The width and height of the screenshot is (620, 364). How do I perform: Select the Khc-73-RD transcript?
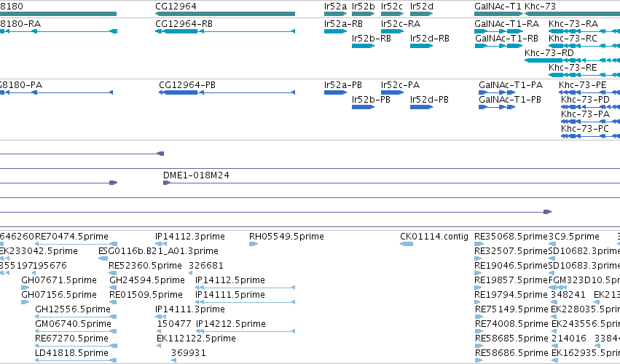572,60
